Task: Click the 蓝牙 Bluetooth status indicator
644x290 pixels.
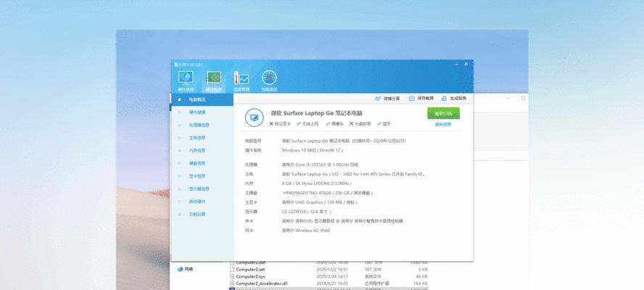Action: pos(384,124)
